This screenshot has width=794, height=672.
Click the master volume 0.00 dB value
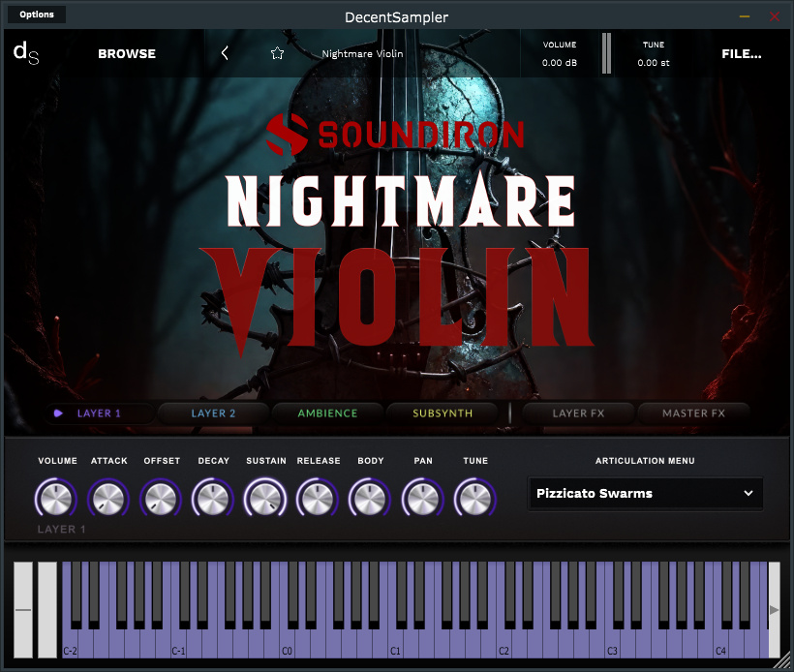[x=560, y=63]
